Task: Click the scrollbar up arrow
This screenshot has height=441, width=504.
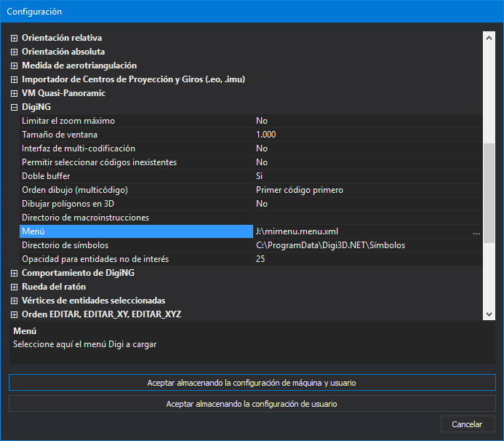Action: coord(489,38)
